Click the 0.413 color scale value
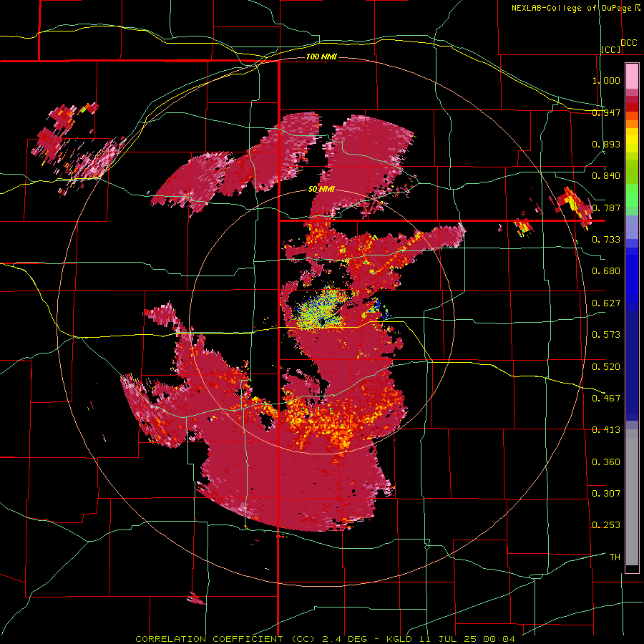The height and width of the screenshot is (644, 644). [606, 430]
